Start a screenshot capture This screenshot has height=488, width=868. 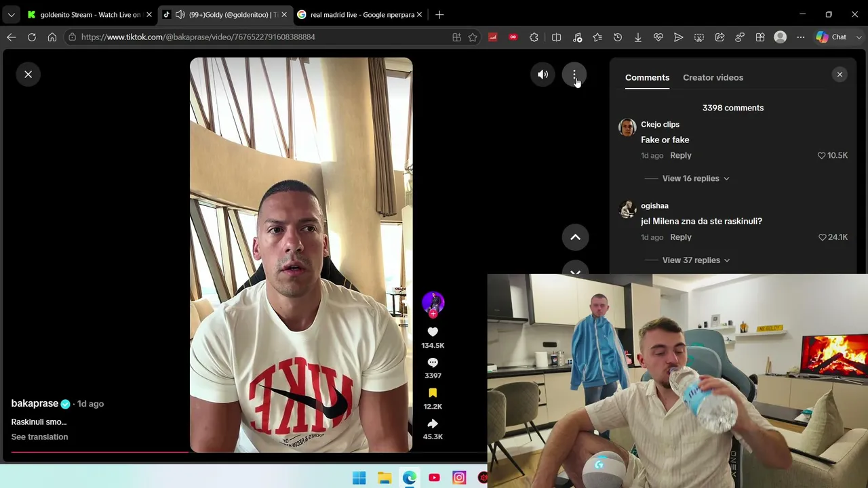(x=699, y=37)
